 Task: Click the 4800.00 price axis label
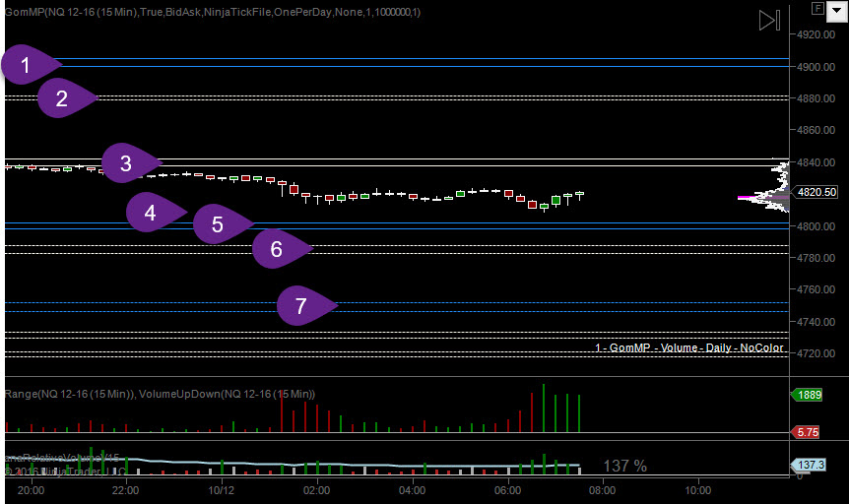click(816, 226)
